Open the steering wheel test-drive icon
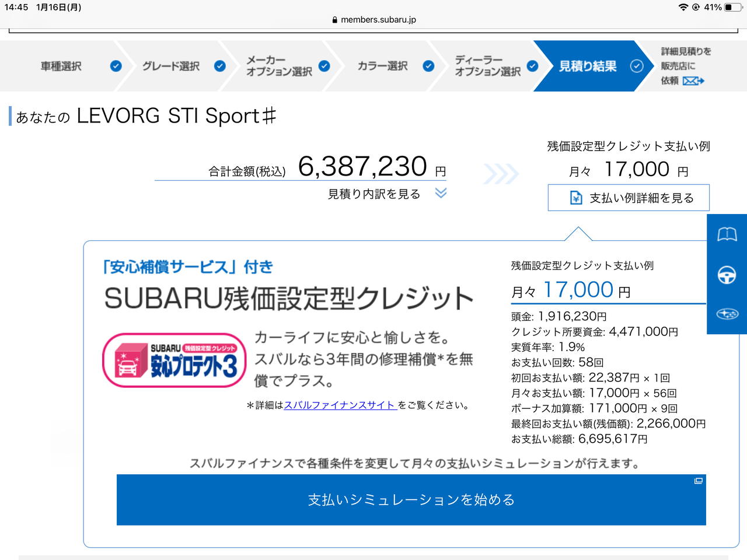 point(727,274)
